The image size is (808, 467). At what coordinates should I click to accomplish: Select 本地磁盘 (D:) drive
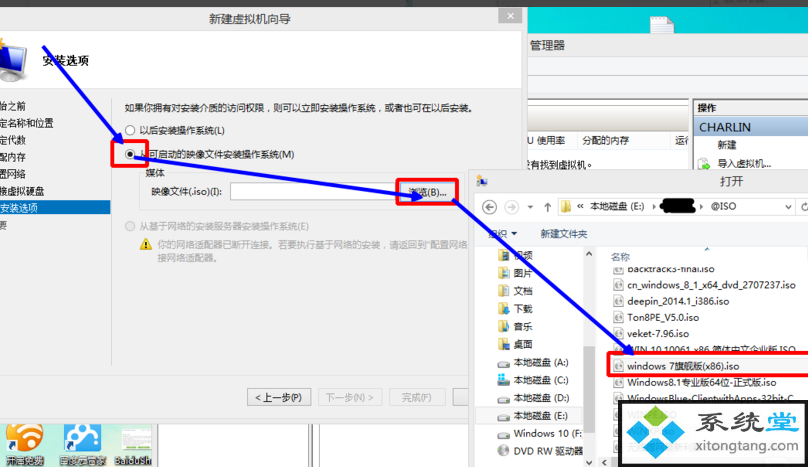(533, 398)
